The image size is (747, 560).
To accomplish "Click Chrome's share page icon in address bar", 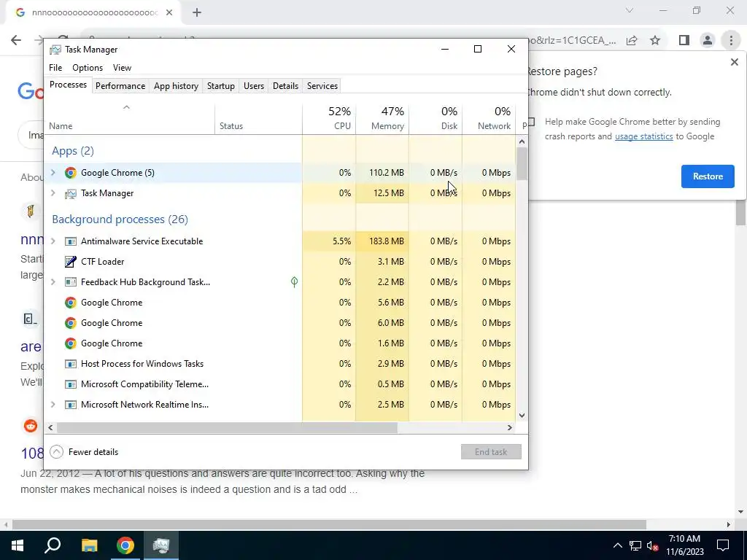I will (x=632, y=41).
